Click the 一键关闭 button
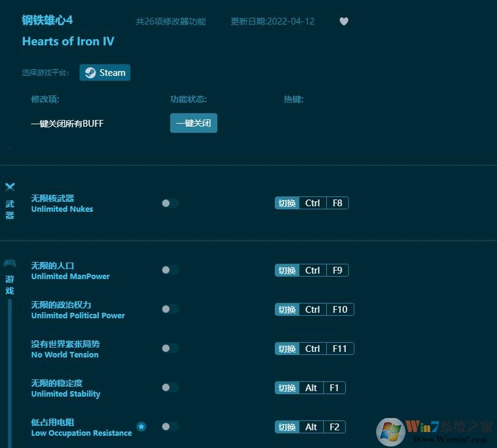This screenshot has height=448, width=497. 193,123
